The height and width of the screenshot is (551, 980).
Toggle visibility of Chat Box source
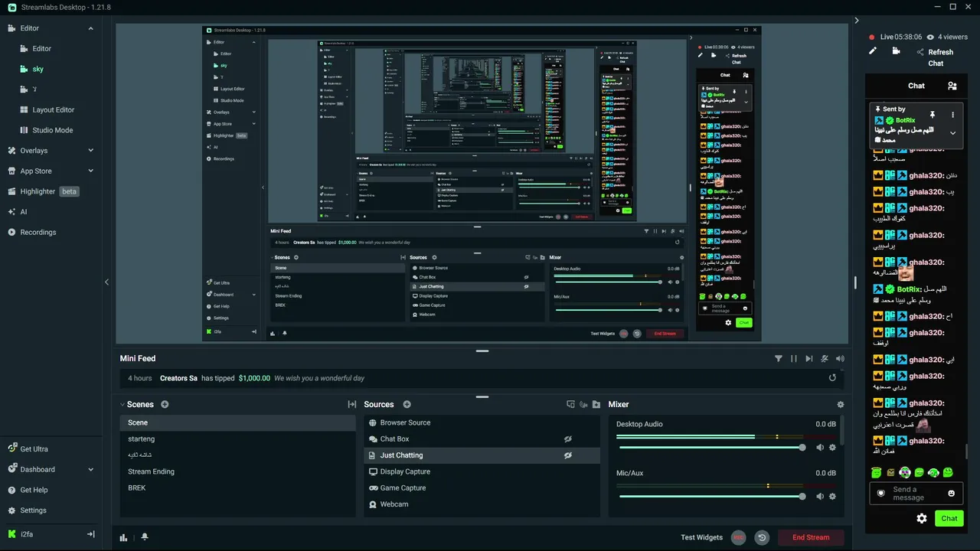568,439
